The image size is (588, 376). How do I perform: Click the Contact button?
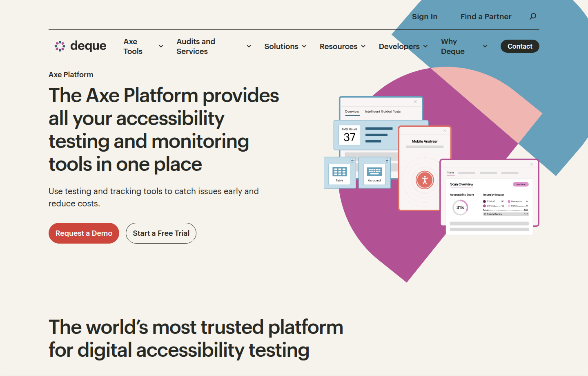[x=520, y=46]
